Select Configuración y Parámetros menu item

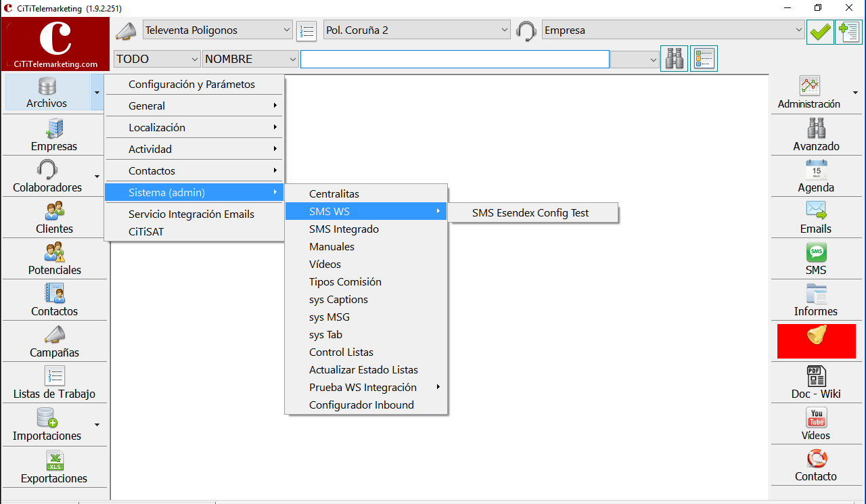(195, 85)
